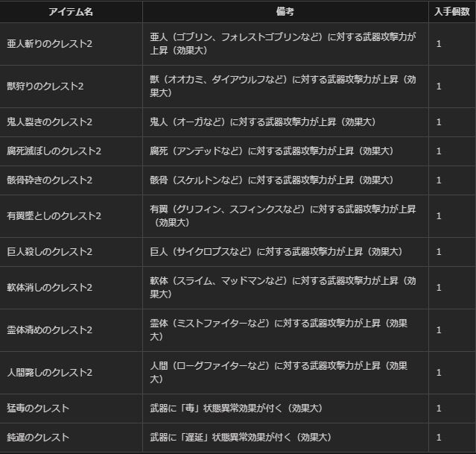Screen dimensions: 476x454
Task: Click the 入手個数 column header
Action: click(451, 11)
